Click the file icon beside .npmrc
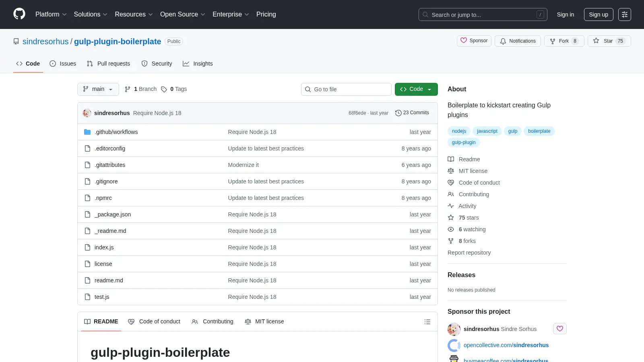This screenshot has width=644, height=362. 87,198
